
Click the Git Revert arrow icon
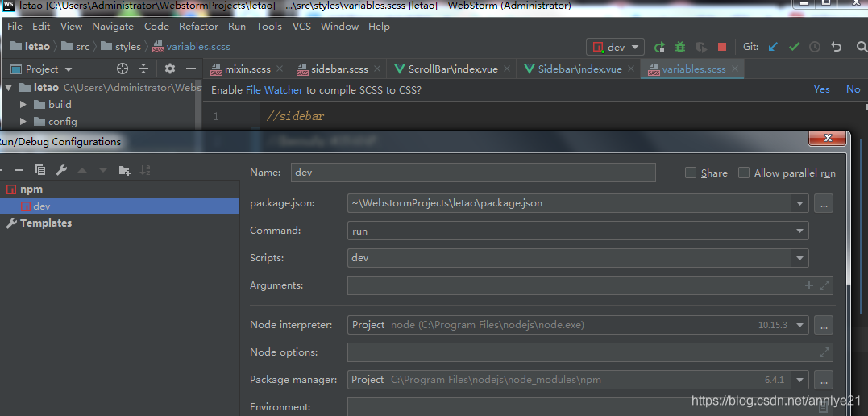(837, 47)
